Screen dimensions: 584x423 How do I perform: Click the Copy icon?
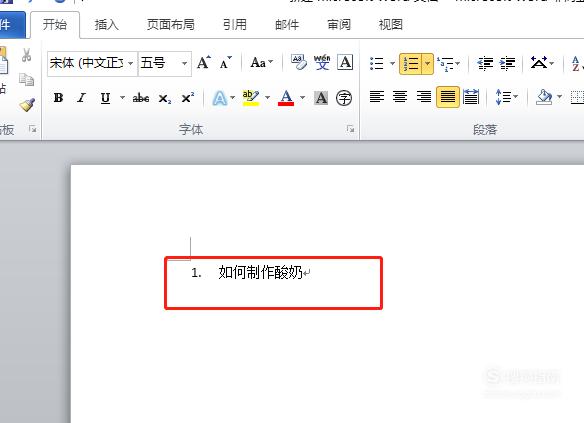[x=26, y=80]
